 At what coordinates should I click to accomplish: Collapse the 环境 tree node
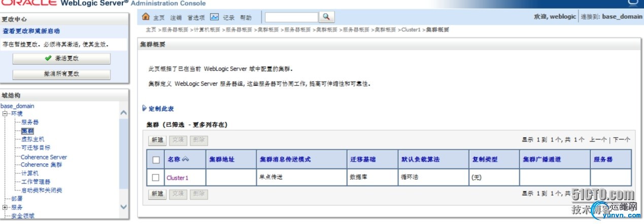click(x=5, y=114)
